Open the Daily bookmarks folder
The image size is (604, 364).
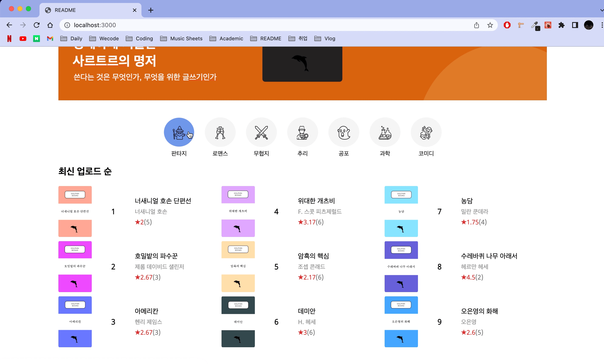point(71,38)
